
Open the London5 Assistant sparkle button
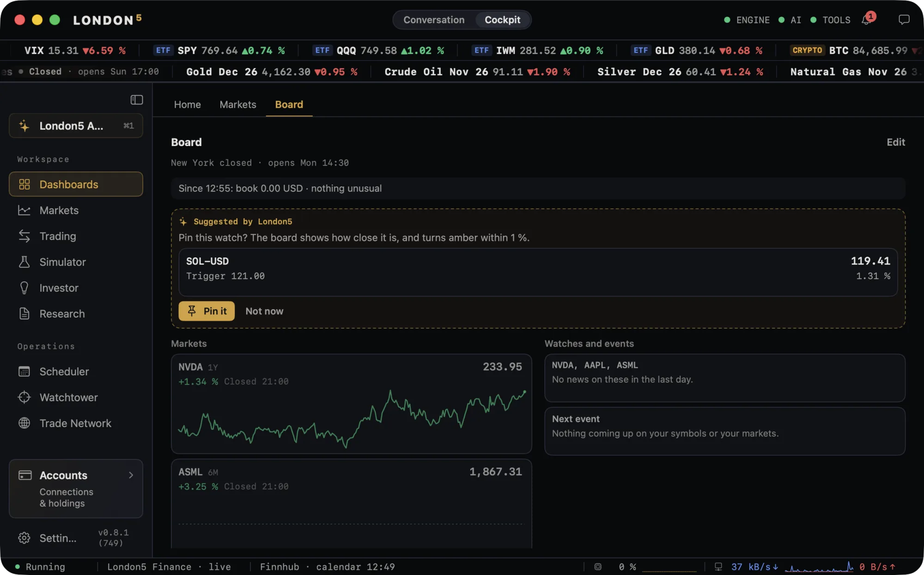[76, 126]
